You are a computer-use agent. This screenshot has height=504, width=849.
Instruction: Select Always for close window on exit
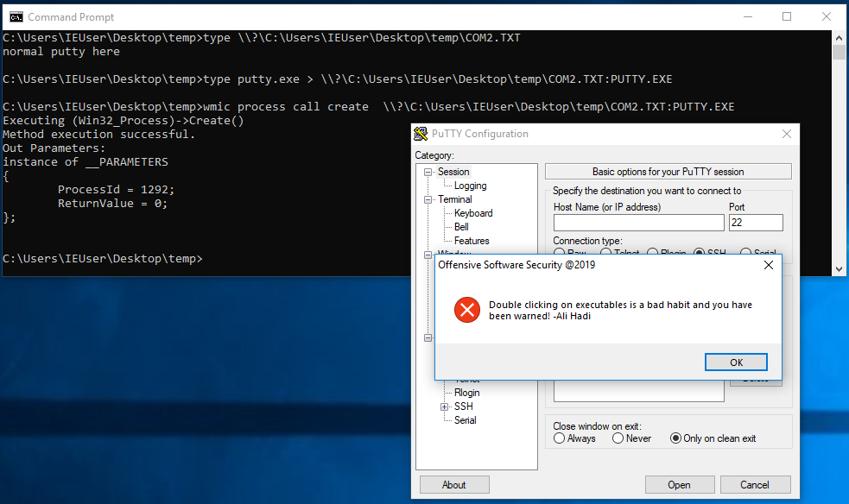coord(560,438)
